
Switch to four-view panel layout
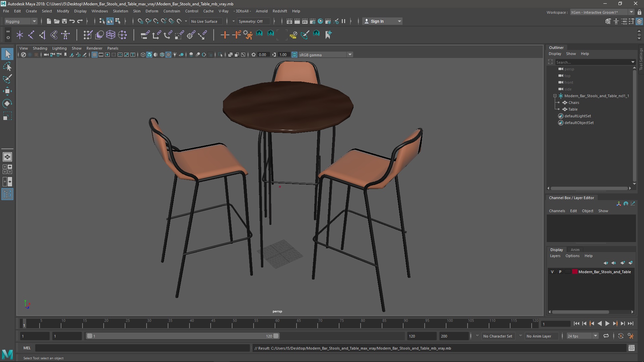[x=7, y=169]
